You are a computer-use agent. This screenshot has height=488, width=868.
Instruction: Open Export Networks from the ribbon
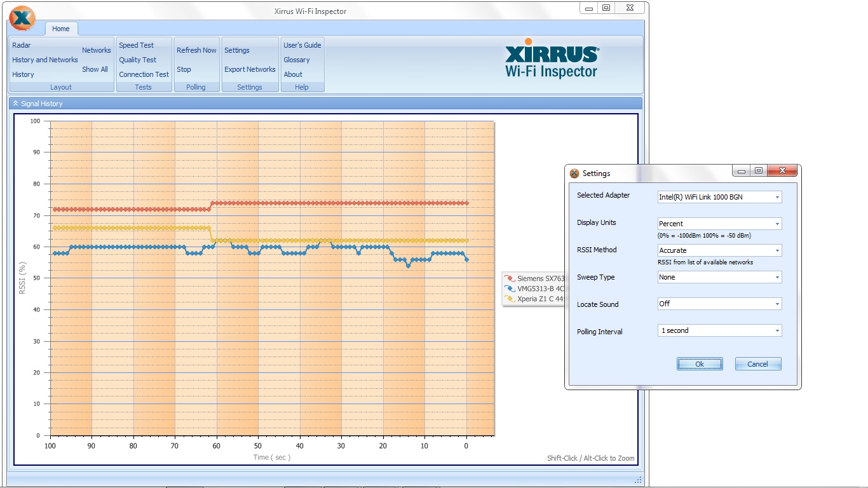(x=250, y=69)
